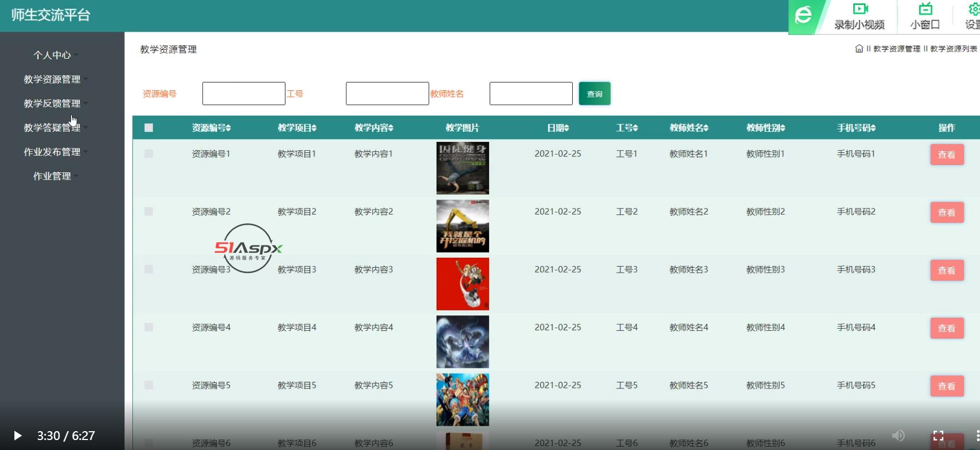Sort by 资源编号 column sort arrows
Viewport: 980px width, 450px height.
(228, 128)
